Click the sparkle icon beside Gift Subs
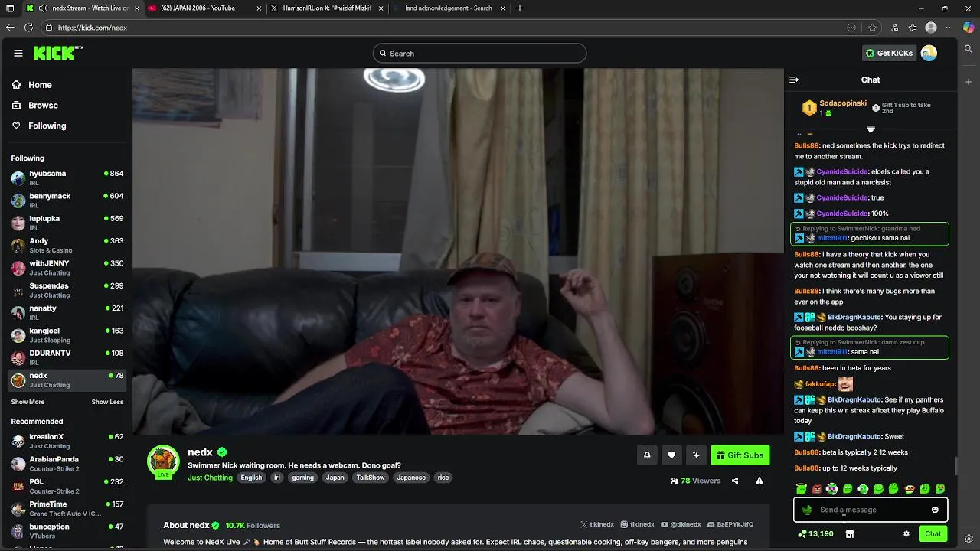This screenshot has height=551, width=980. point(696,455)
